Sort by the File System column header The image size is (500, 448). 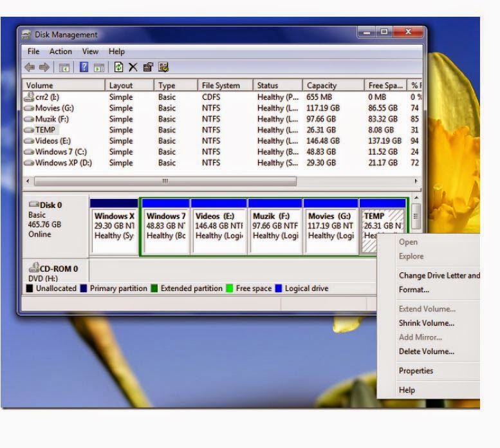click(x=225, y=86)
